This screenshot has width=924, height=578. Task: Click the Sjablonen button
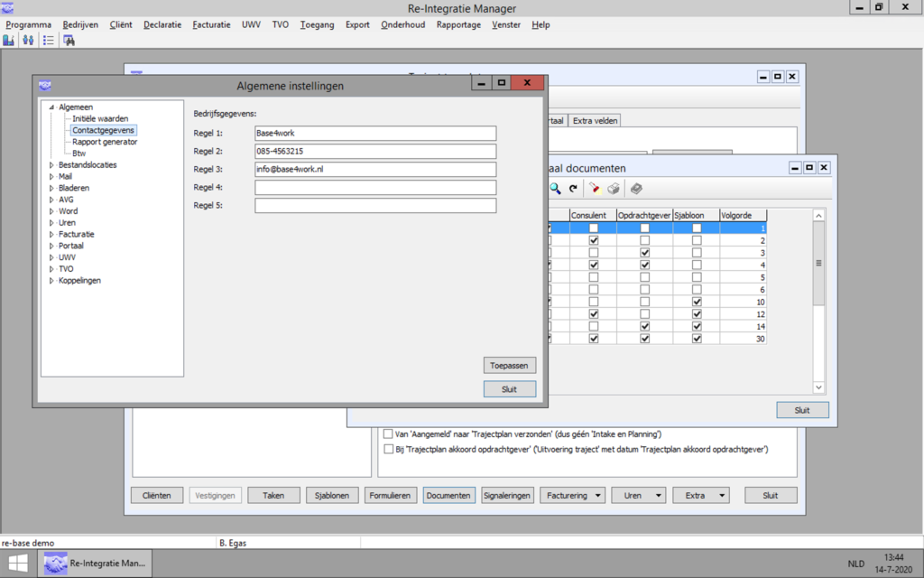pyautogui.click(x=332, y=496)
